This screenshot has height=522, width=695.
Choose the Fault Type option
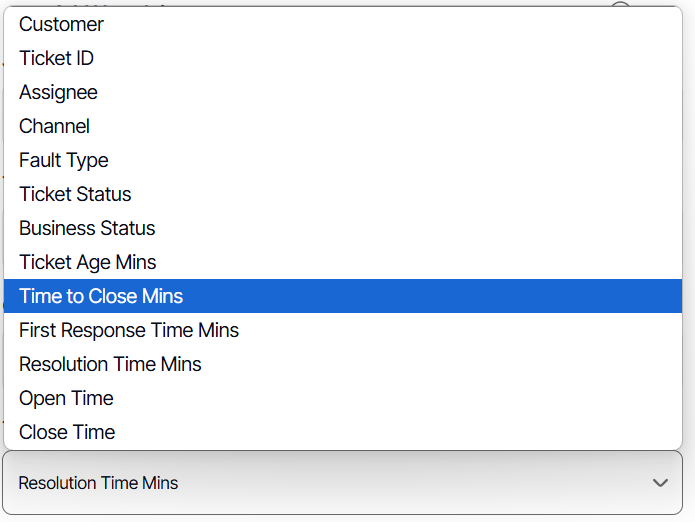point(64,160)
